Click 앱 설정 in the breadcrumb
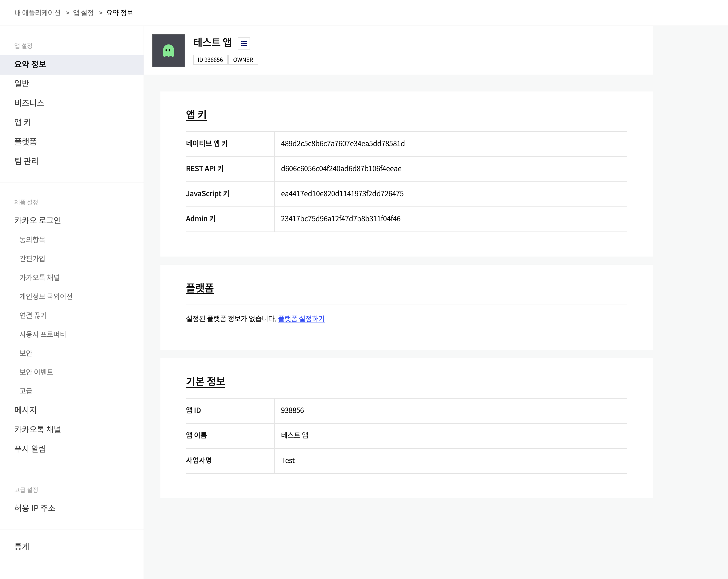 coord(83,13)
